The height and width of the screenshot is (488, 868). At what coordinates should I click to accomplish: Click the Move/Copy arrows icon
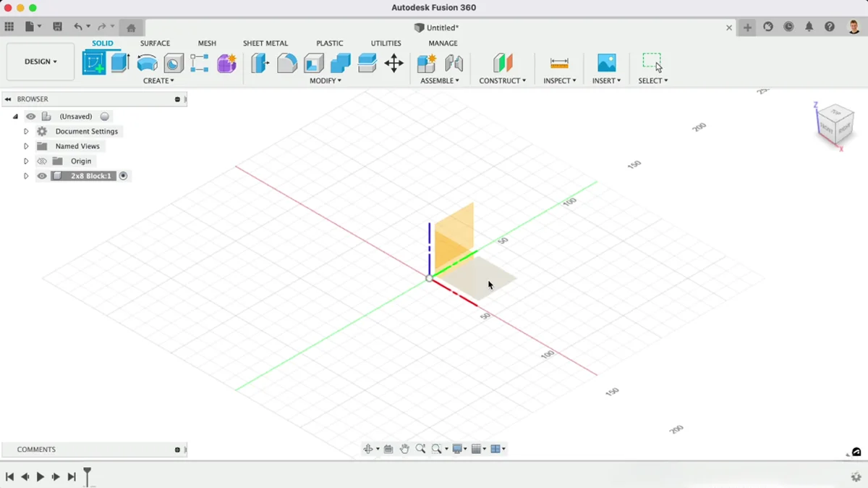pos(394,63)
